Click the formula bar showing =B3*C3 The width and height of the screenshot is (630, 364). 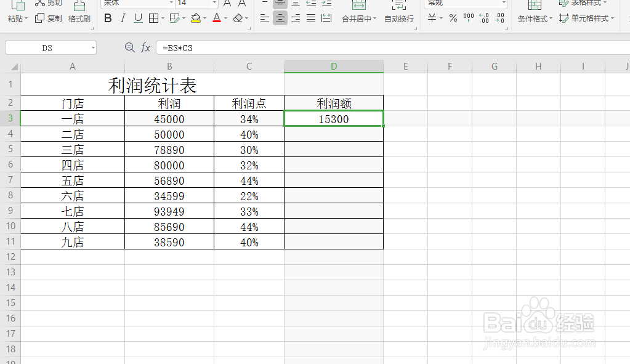tap(393, 48)
